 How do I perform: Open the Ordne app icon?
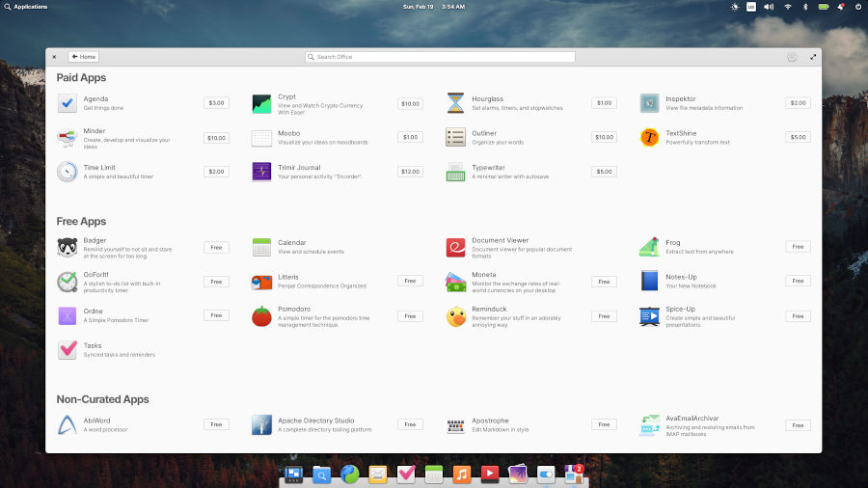click(67, 315)
